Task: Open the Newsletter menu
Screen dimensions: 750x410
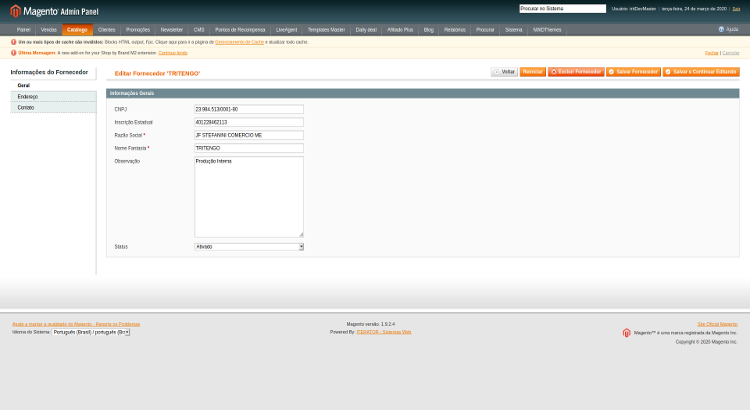Action: point(172,30)
